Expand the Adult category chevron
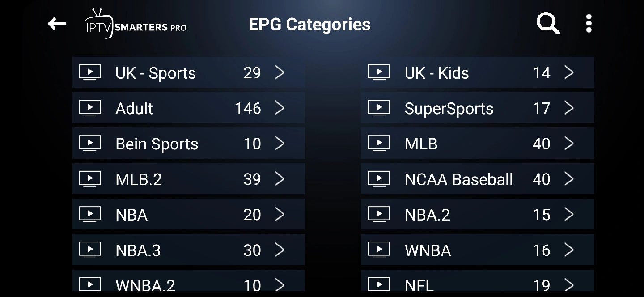This screenshot has width=644, height=297. [280, 108]
